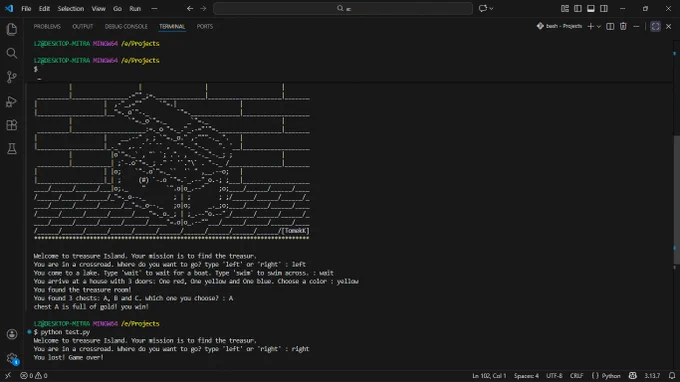Switch to the OUTPUT tab

click(x=82, y=26)
